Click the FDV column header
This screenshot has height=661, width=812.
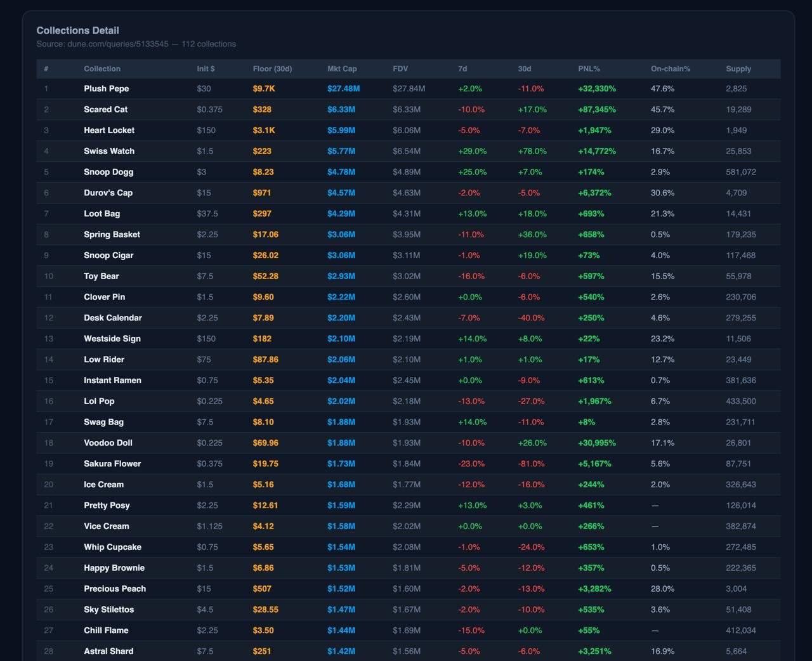[400, 69]
